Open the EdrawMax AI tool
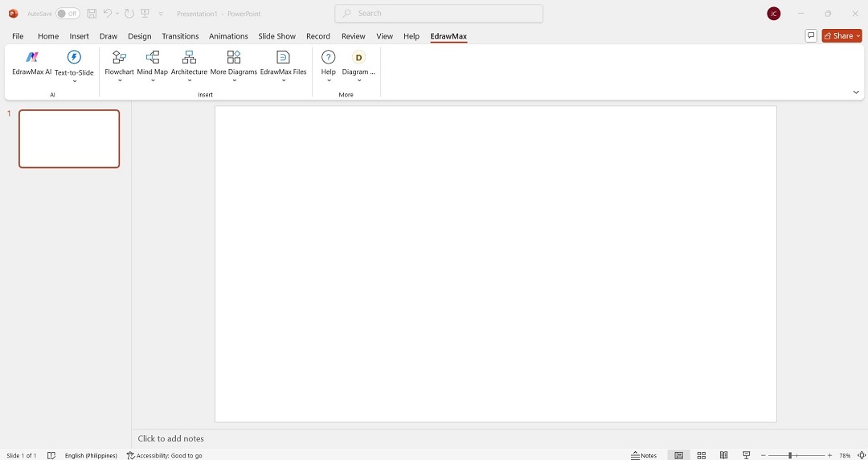This screenshot has width=868, height=460. coord(32,63)
